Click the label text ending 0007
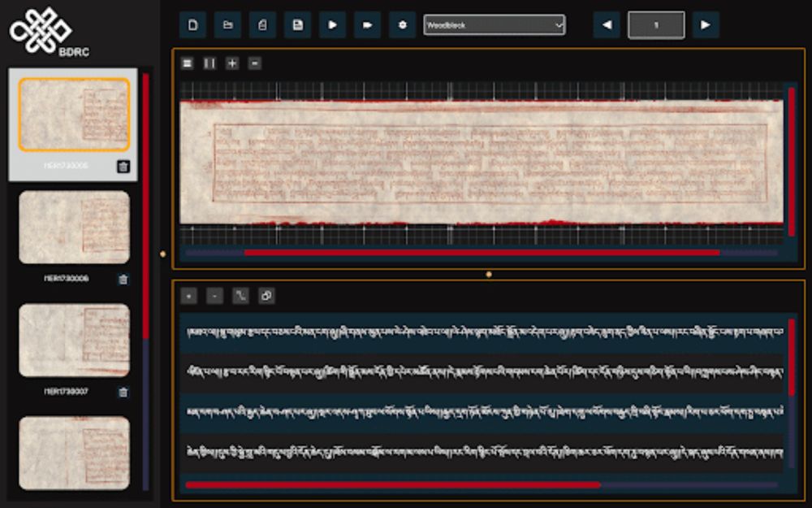Screen dimensions: 812x508 click(67, 392)
